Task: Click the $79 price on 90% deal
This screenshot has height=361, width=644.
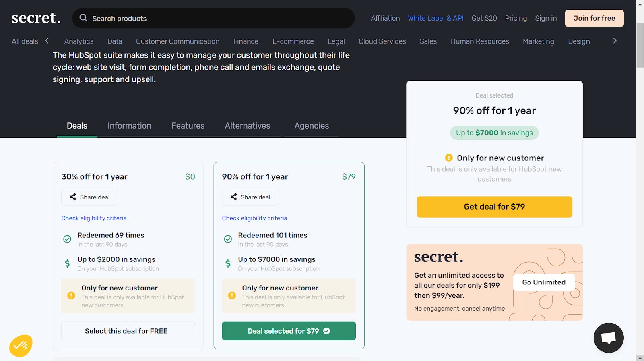Action: coord(349,176)
